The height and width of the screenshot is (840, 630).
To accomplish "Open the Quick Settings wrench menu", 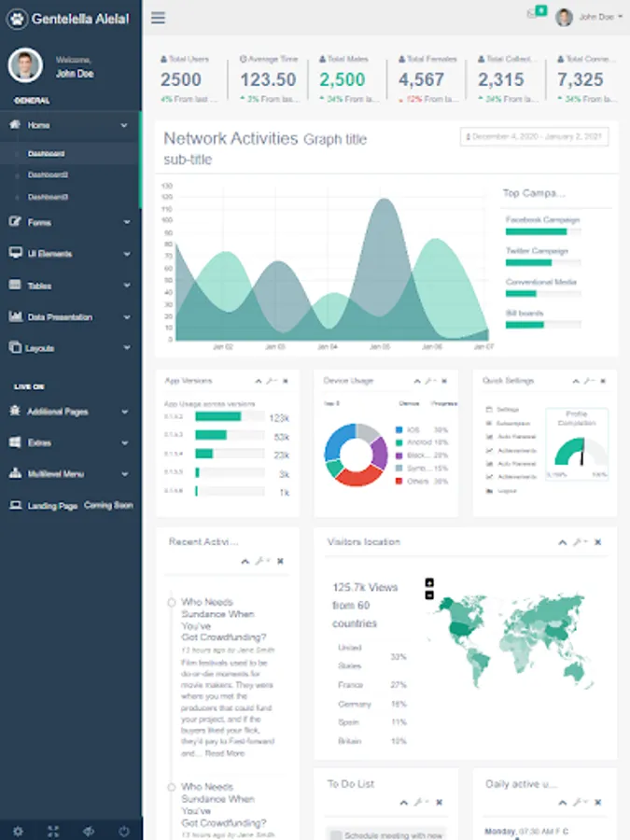I will pos(589,381).
